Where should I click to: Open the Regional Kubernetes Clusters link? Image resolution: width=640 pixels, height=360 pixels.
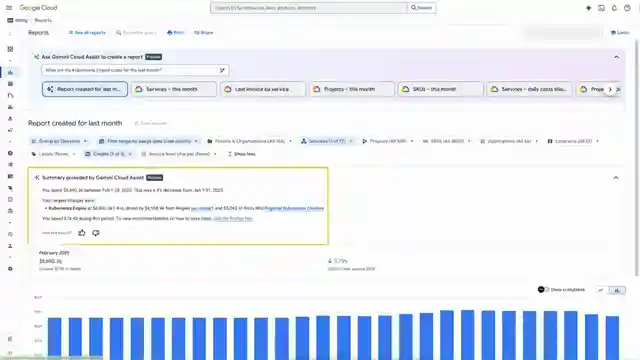[294, 208]
